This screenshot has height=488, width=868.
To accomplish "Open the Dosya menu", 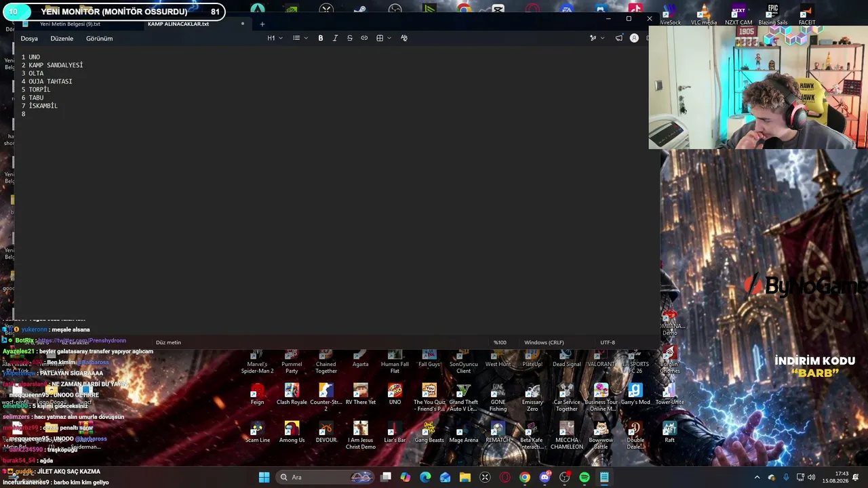I will tap(29, 39).
